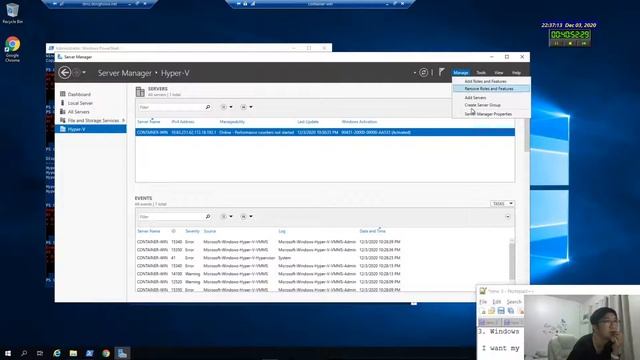The image size is (640, 360).
Task: Sort servers by Last Update column
Action: [308, 122]
